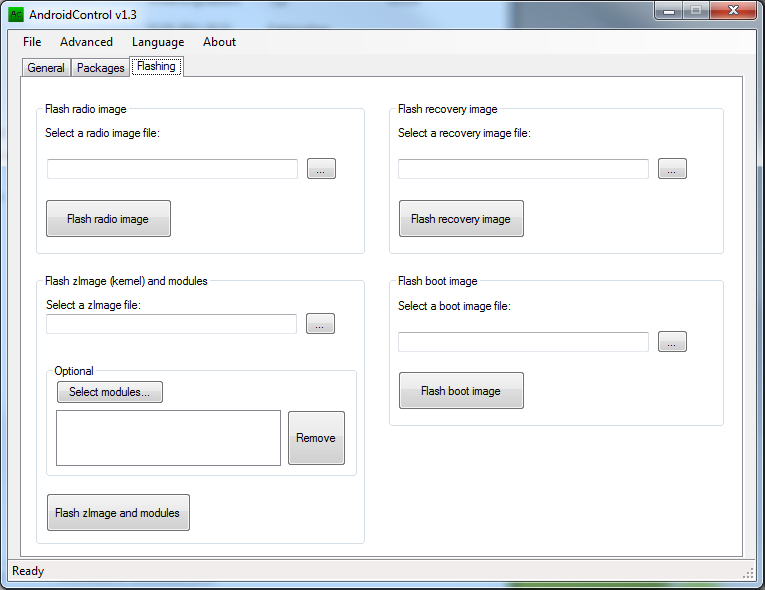The width and height of the screenshot is (765, 590).
Task: Open the Language menu
Action: 158,42
